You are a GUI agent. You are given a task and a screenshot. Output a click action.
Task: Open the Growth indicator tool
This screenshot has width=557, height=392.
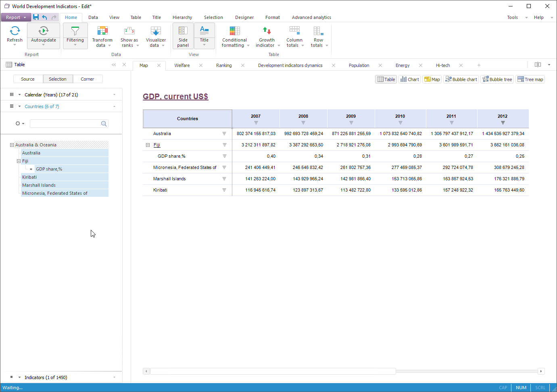pos(267,31)
